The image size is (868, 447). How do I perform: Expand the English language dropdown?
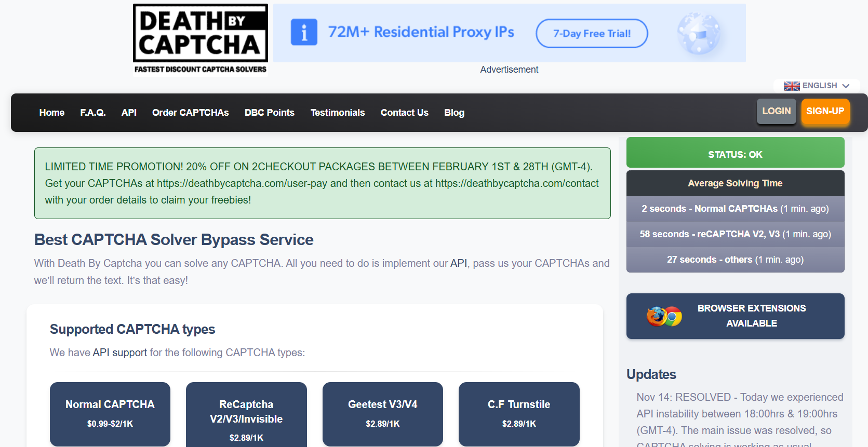(x=817, y=86)
